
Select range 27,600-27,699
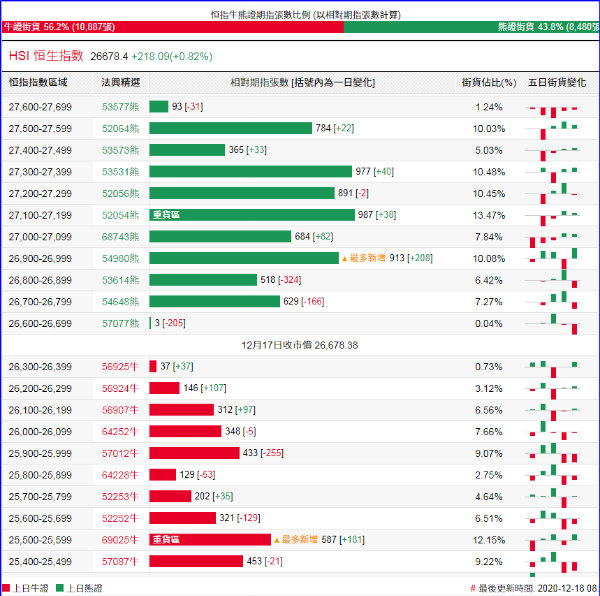coord(40,107)
